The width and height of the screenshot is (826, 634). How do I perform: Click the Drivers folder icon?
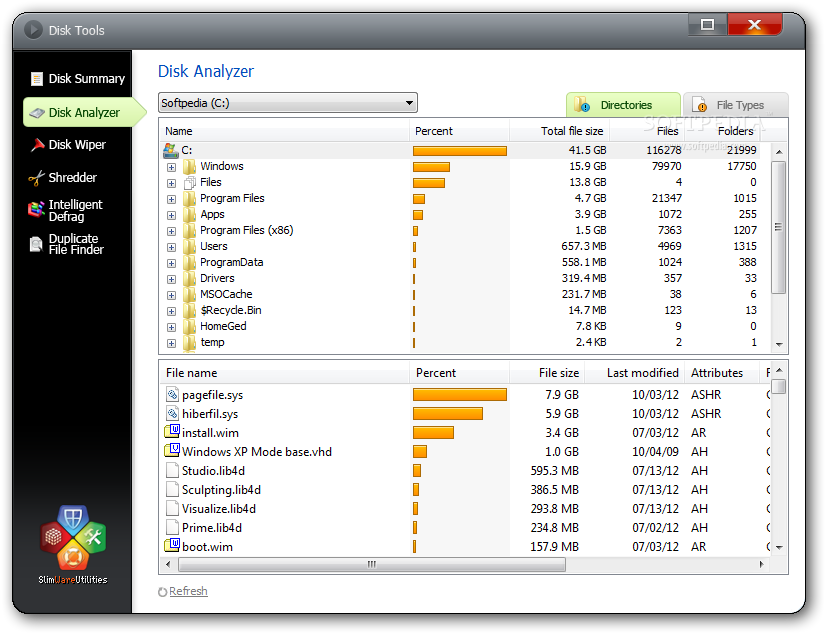[190, 279]
